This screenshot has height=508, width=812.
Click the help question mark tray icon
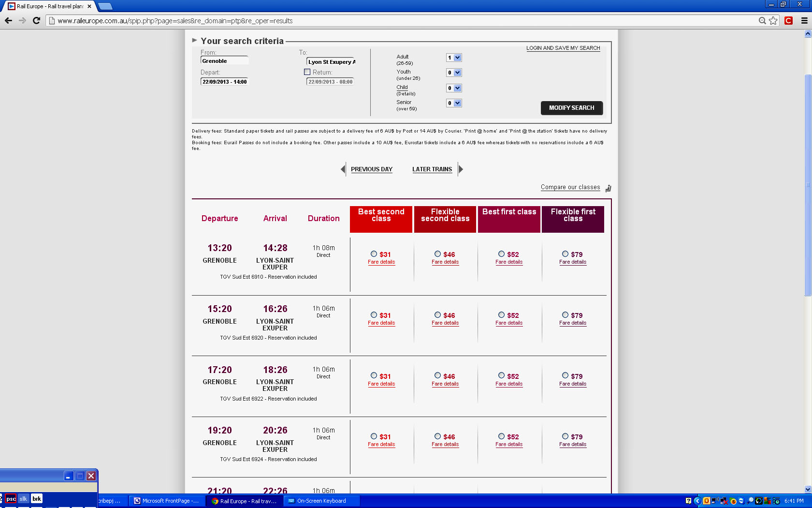coord(688,501)
